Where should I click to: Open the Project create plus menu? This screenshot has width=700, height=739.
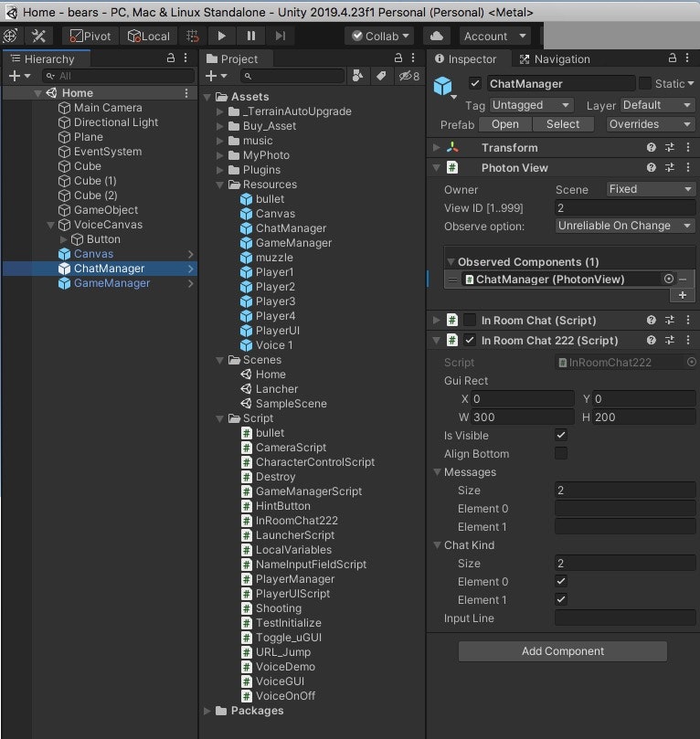tap(216, 76)
